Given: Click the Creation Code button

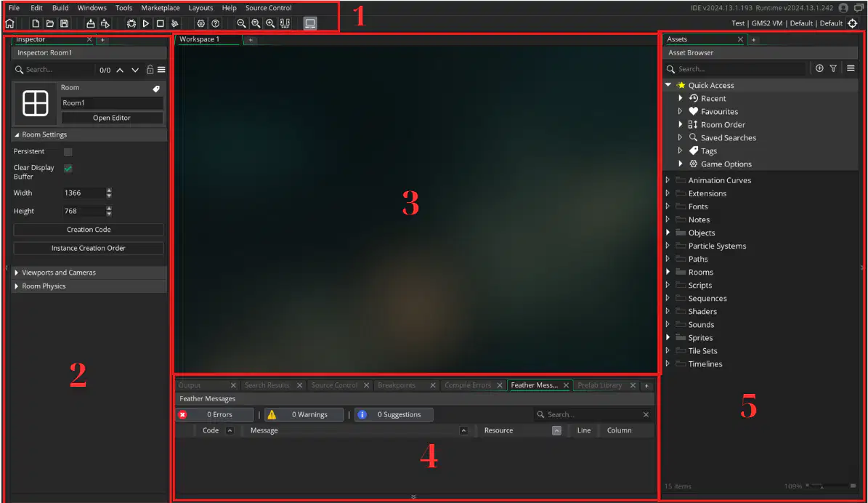Looking at the screenshot, I should tap(89, 230).
